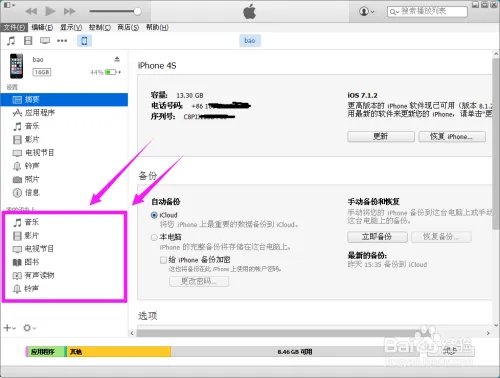Click the 恢复 iPhone... button
The height and width of the screenshot is (378, 500).
coord(452,136)
